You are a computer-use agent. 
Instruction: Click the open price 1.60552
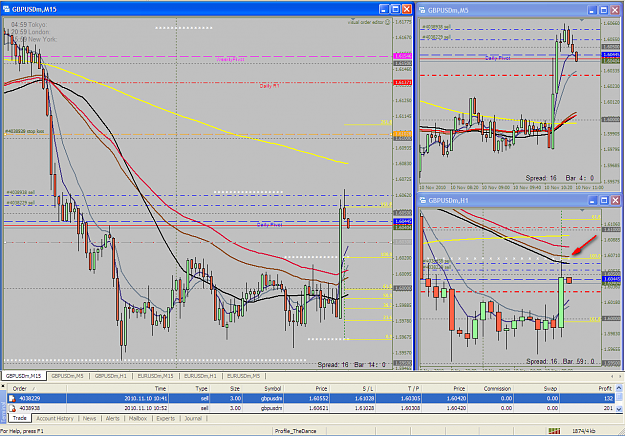[317, 398]
